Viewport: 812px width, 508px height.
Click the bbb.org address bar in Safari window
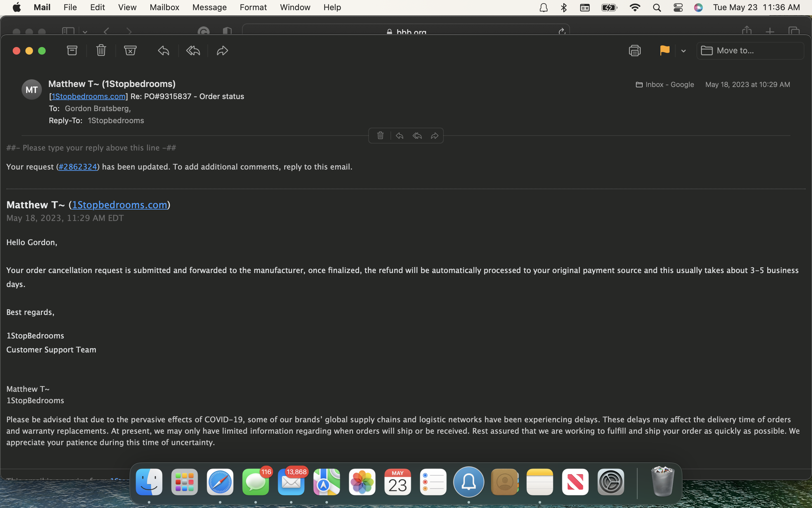(x=406, y=30)
